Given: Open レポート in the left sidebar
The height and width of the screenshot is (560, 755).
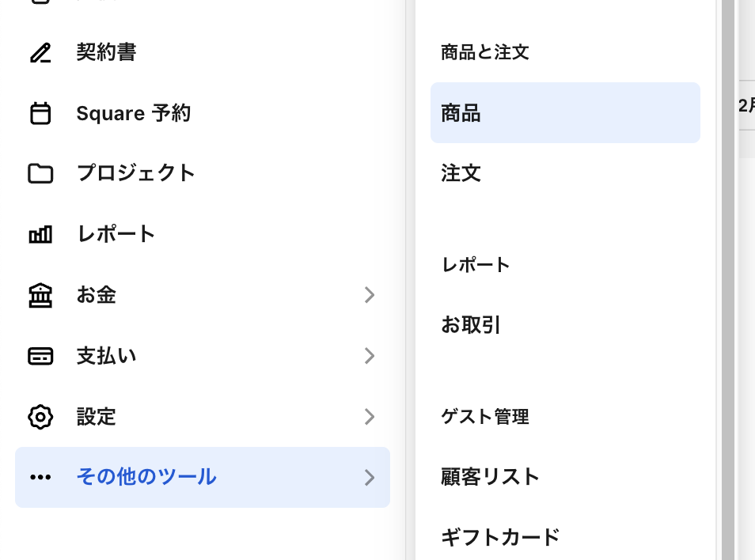Looking at the screenshot, I should point(203,234).
